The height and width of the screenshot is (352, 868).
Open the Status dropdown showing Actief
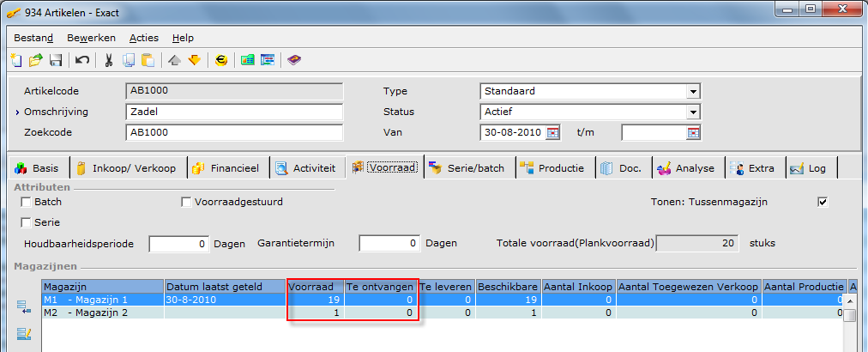tap(692, 112)
